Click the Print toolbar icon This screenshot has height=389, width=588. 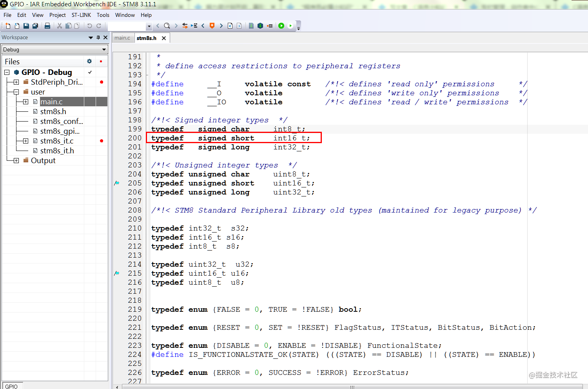pos(47,26)
